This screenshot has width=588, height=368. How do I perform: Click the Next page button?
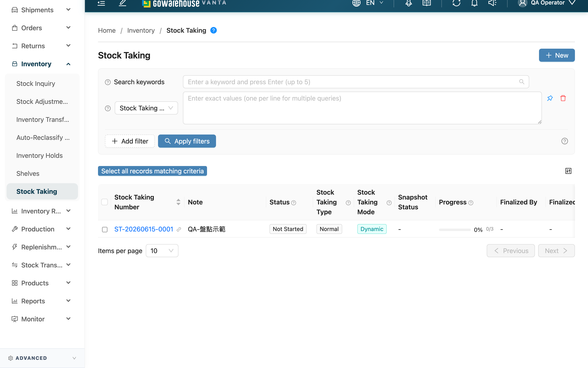[x=556, y=251]
